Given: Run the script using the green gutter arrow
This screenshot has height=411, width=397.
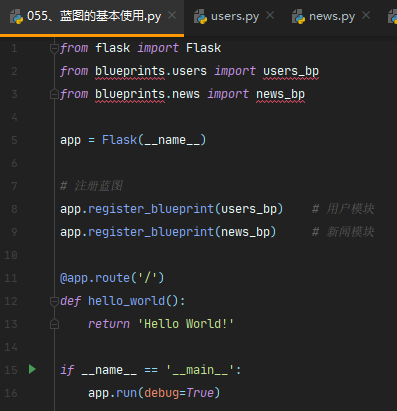Looking at the screenshot, I should (32, 369).
